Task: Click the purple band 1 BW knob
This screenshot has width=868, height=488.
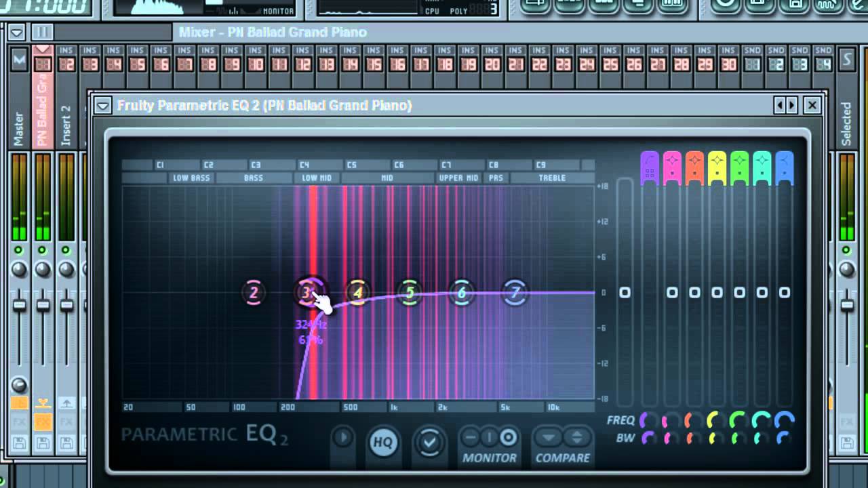Action: pyautogui.click(x=649, y=439)
